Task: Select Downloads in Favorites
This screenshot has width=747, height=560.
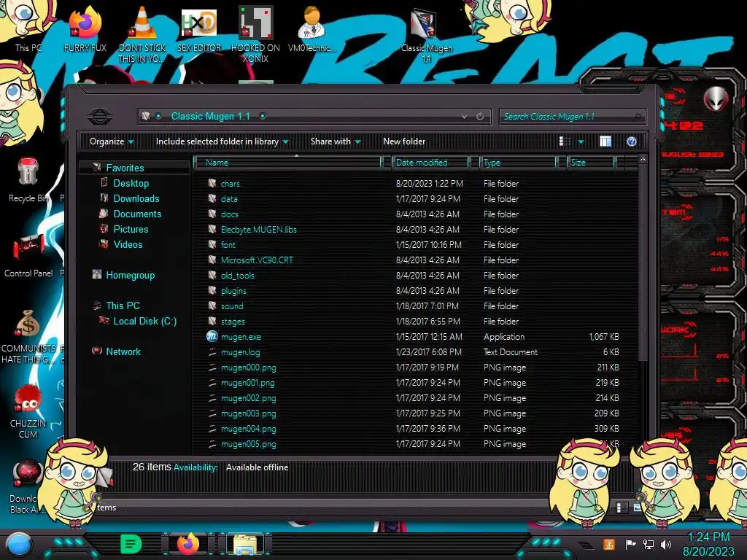Action: [136, 198]
